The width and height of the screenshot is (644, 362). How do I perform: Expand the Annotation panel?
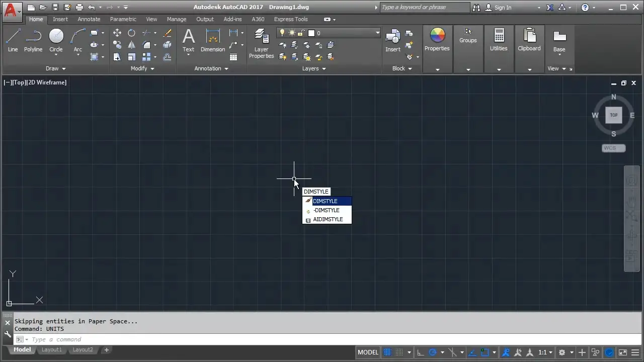pos(211,68)
